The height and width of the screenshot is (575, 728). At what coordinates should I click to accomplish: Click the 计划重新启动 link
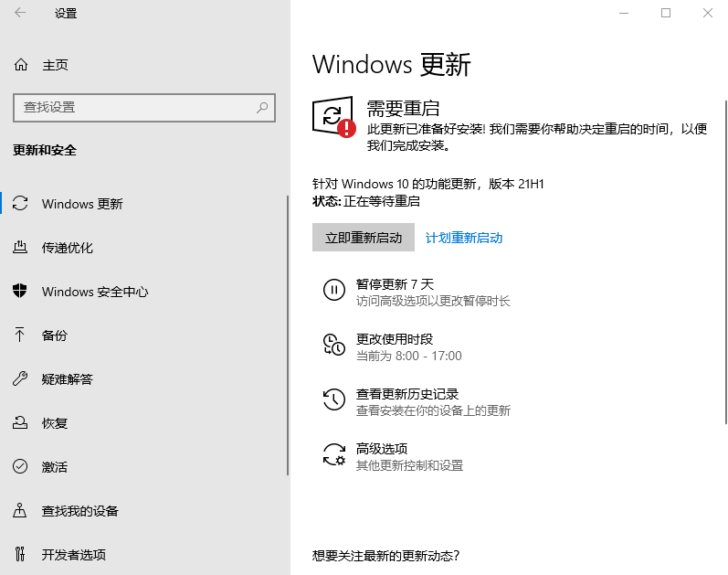(x=464, y=238)
